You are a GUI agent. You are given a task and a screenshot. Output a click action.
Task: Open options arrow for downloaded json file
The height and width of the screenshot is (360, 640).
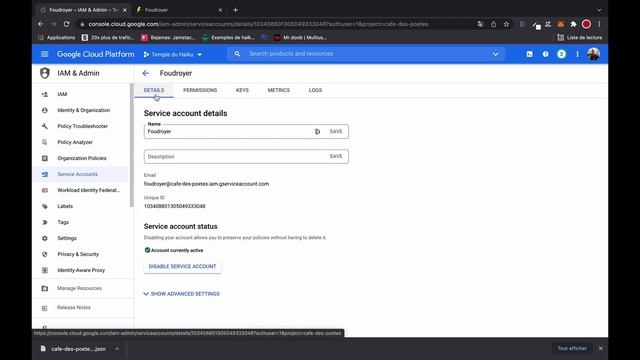(117, 349)
